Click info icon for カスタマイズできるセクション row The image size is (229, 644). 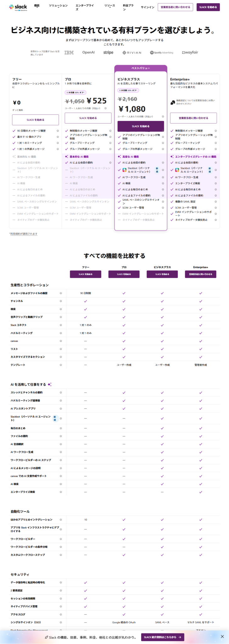pos(61,357)
